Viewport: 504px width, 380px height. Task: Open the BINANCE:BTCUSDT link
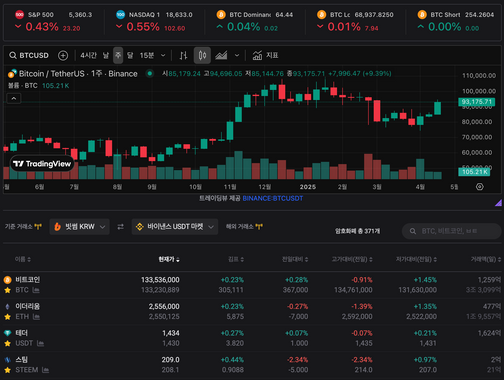pos(273,198)
